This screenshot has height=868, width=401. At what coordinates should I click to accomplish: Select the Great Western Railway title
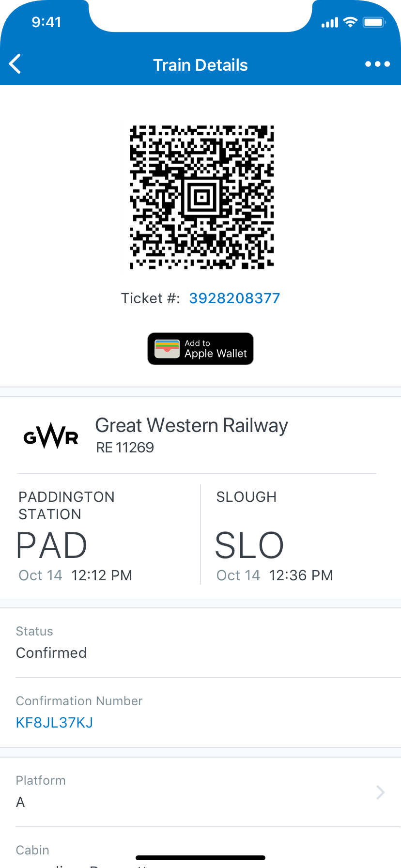click(x=191, y=425)
